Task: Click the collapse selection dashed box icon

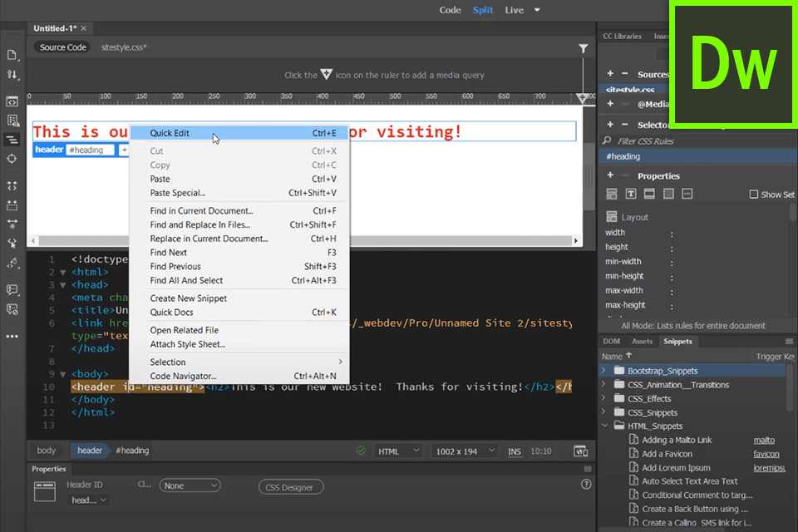Action: pos(12,205)
